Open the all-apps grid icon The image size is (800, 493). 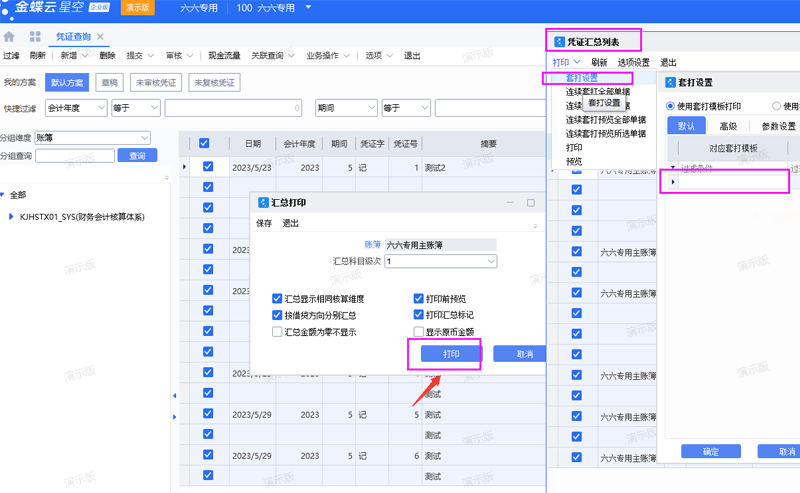(x=35, y=36)
